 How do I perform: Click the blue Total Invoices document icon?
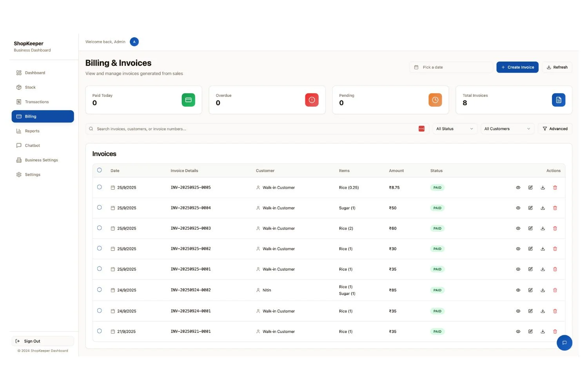tap(558, 100)
